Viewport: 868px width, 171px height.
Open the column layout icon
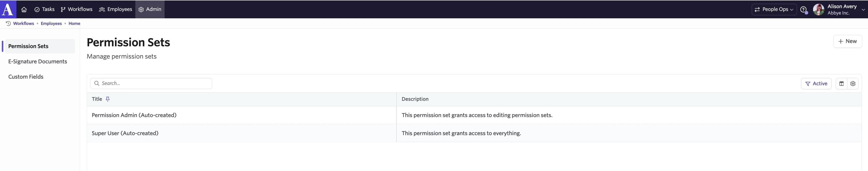pos(841,84)
